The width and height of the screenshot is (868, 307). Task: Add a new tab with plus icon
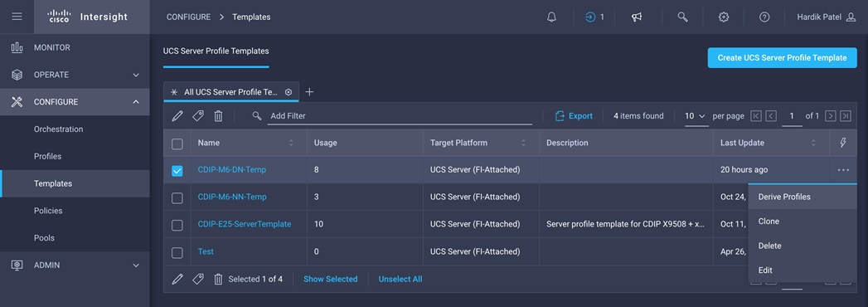[x=309, y=92]
